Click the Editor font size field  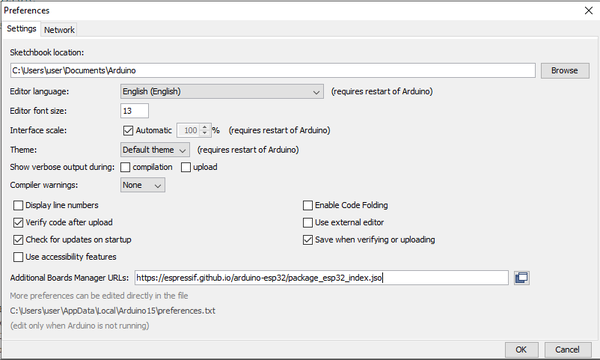[x=134, y=111]
